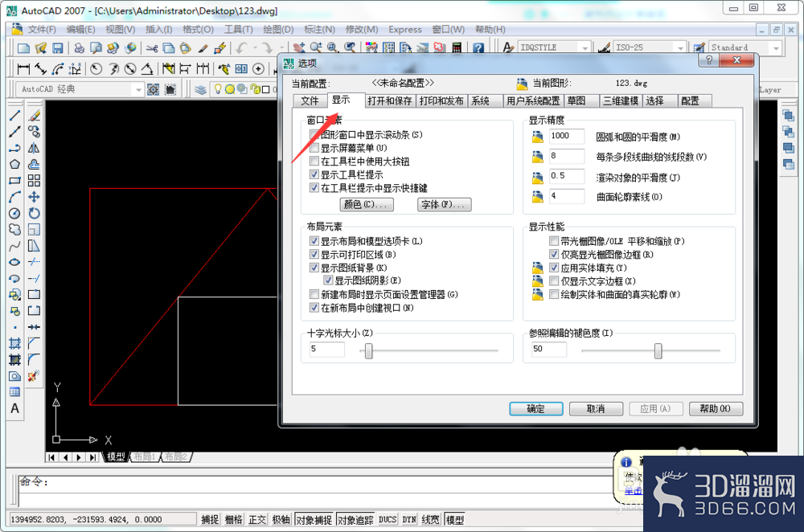Select the Array modify tool
804x532 pixels.
point(34,180)
